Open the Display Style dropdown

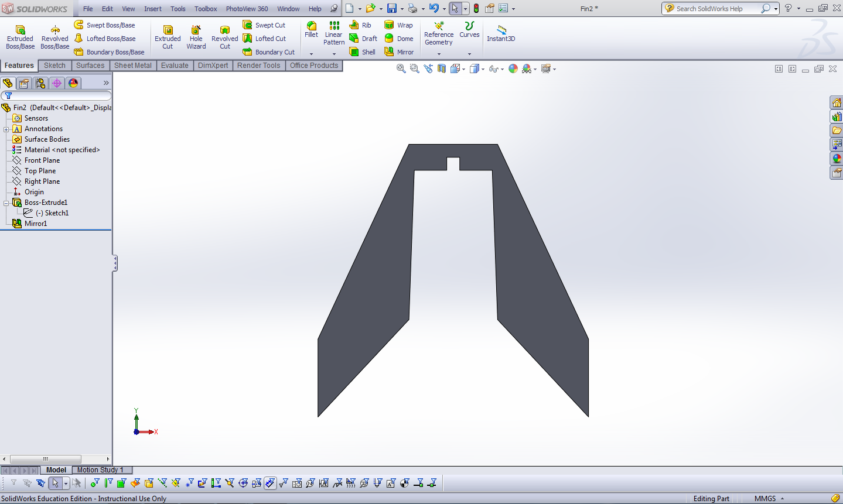coord(483,69)
